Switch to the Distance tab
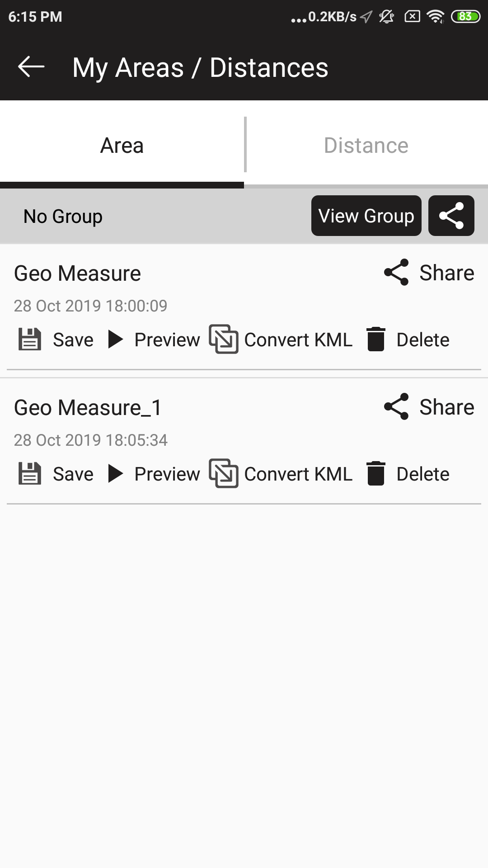Viewport: 488px width, 868px height. (366, 146)
